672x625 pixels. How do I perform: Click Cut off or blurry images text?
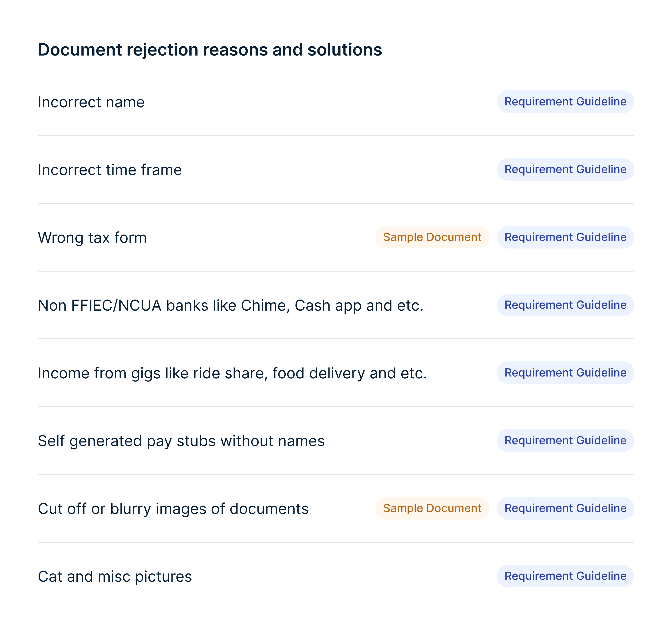tap(173, 509)
